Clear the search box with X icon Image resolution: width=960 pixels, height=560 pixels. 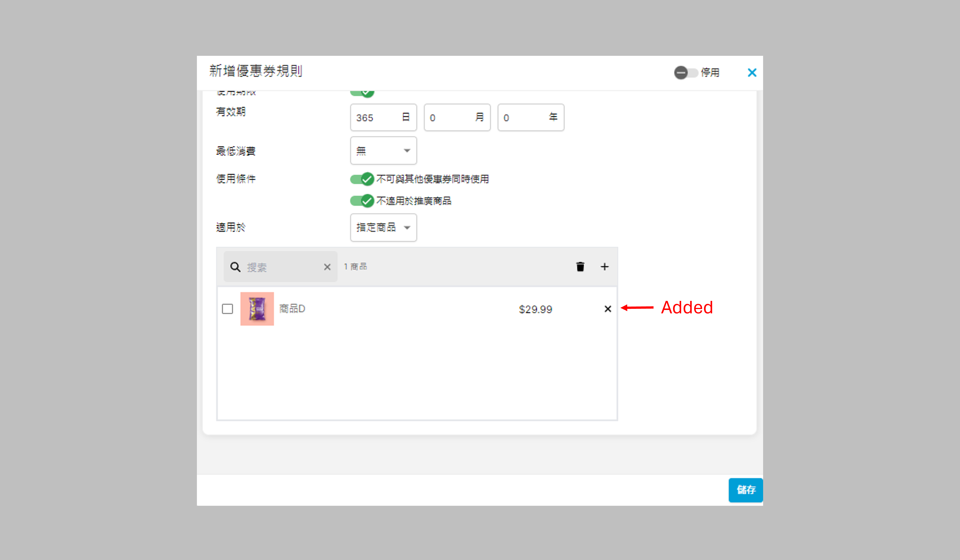click(x=327, y=267)
